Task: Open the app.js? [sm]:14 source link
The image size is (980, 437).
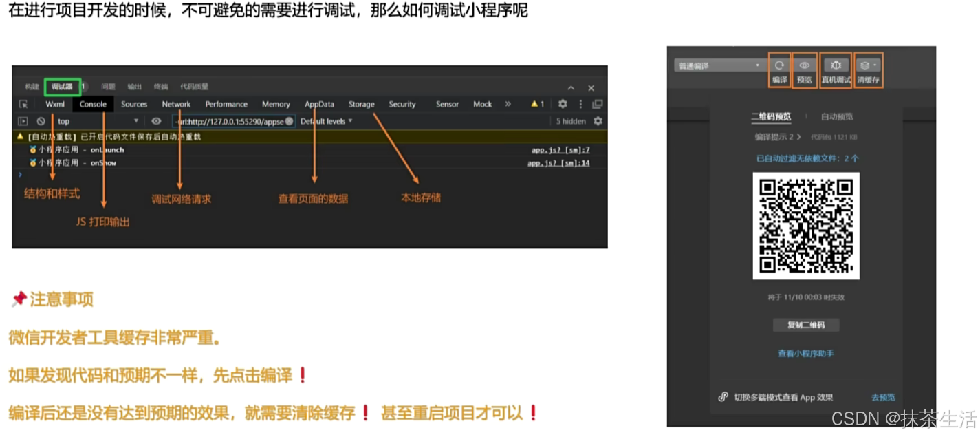Action: coord(558,163)
